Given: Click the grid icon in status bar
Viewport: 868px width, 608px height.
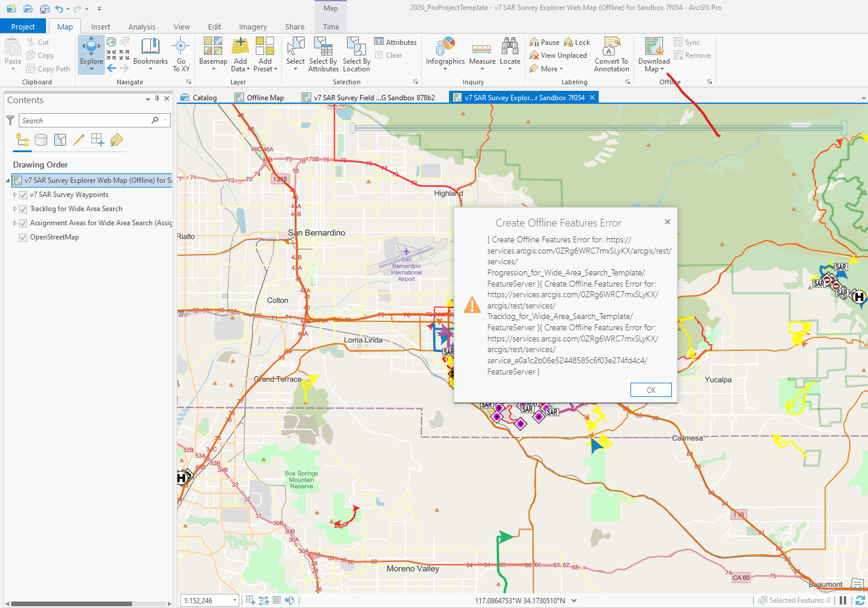Looking at the screenshot, I should pyautogui.click(x=276, y=600).
